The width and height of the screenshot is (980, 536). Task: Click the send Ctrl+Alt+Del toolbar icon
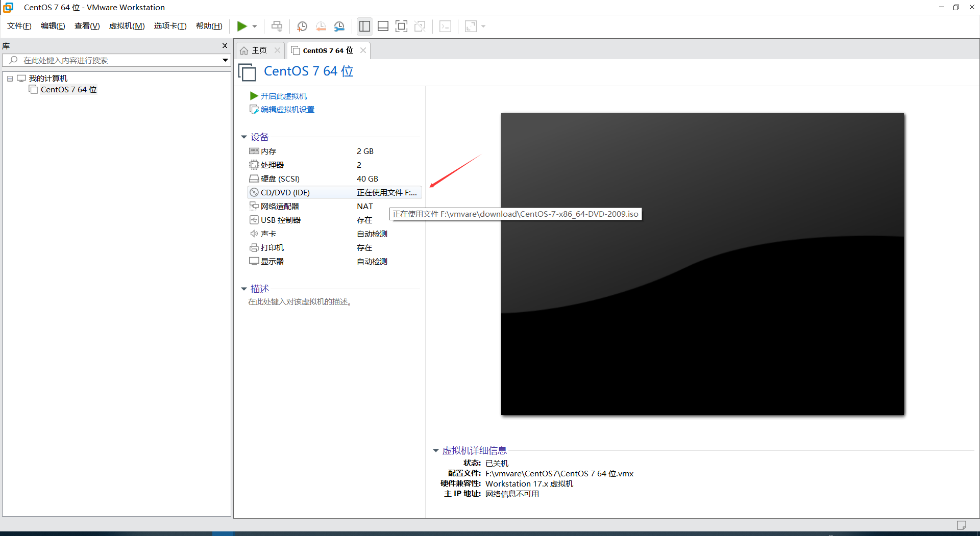[x=277, y=26]
